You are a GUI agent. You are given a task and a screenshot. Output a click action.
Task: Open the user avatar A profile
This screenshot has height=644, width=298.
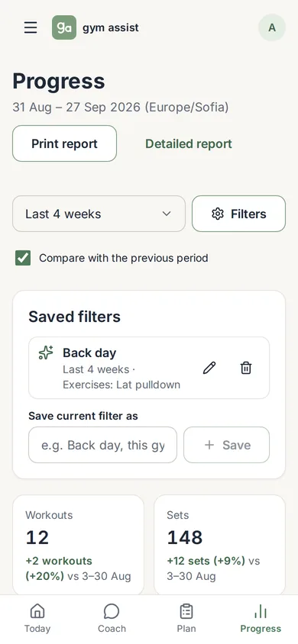point(272,27)
